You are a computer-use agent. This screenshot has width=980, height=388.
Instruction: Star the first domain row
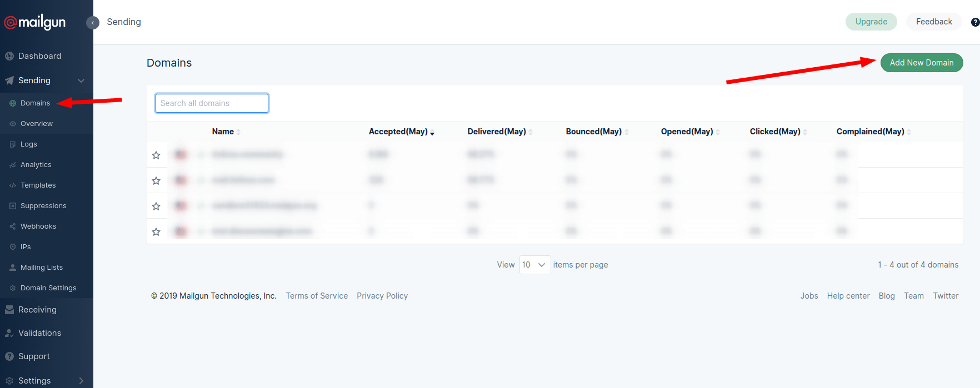point(156,155)
